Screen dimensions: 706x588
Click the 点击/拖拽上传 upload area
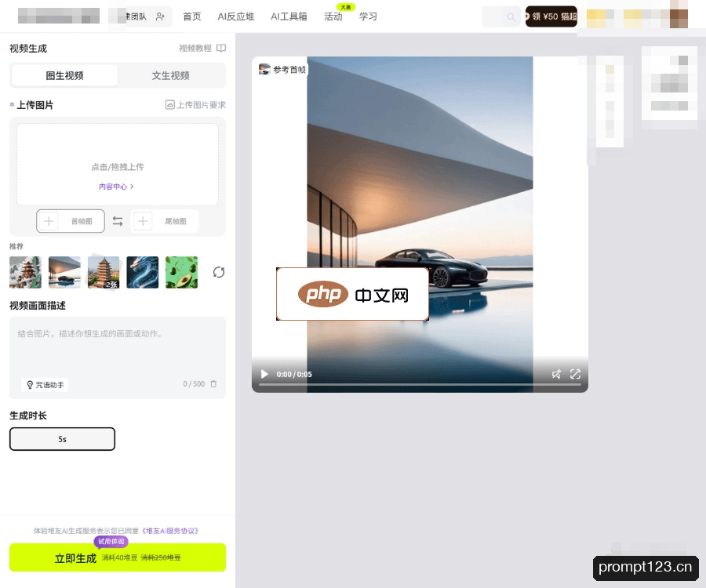(x=118, y=165)
